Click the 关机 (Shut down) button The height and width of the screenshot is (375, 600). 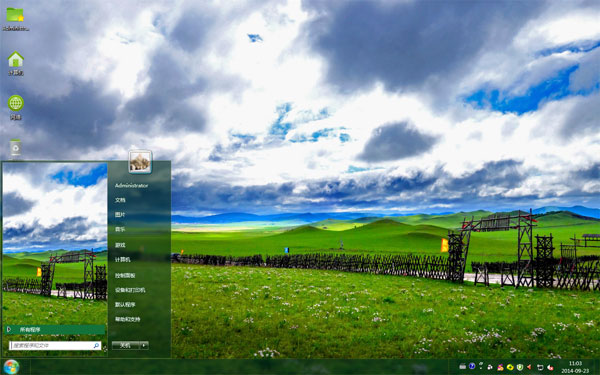click(x=126, y=345)
